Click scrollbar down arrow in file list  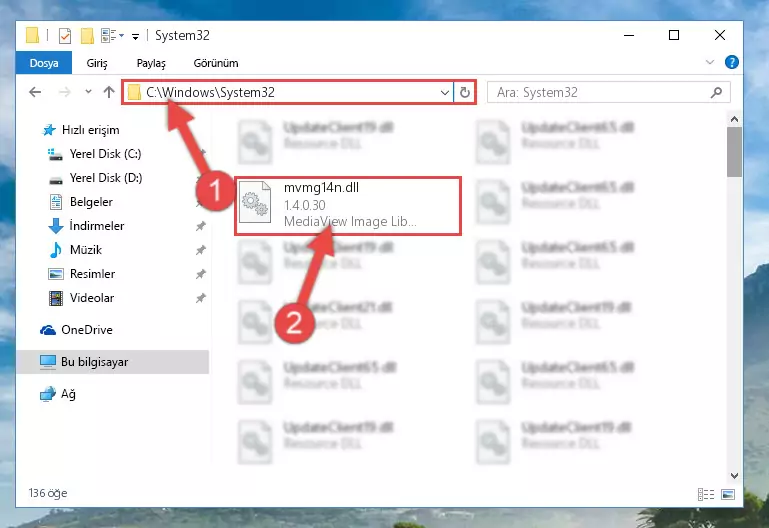coord(734,476)
